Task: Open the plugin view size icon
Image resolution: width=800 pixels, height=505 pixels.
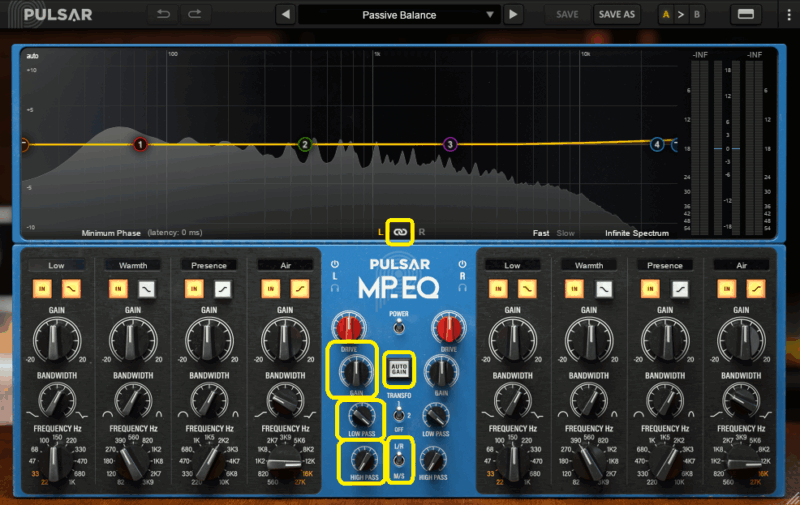Action: tap(744, 14)
